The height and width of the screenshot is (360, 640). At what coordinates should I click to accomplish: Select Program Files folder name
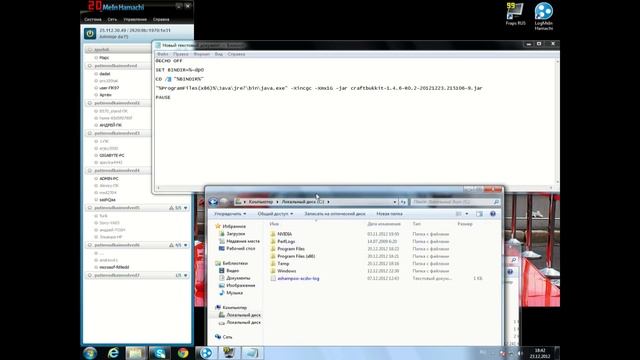[291, 249]
